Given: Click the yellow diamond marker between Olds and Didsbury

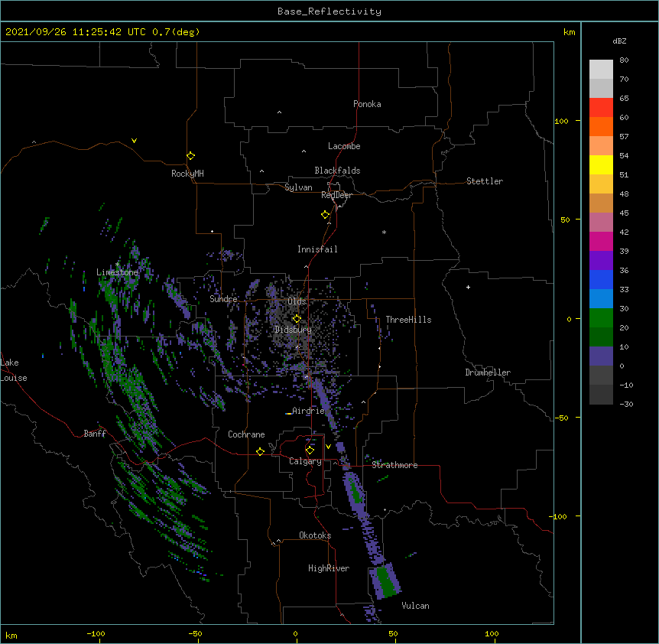Looking at the screenshot, I should click(297, 319).
